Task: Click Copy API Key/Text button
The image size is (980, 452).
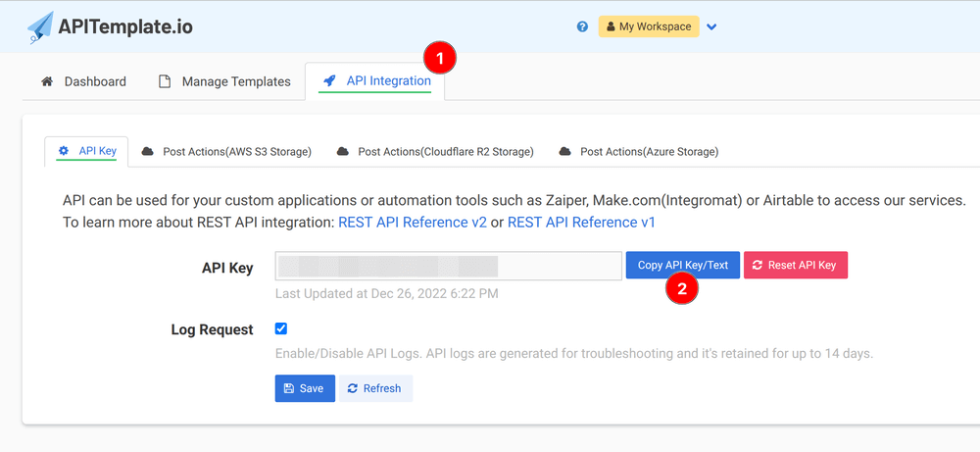Action: [x=683, y=265]
